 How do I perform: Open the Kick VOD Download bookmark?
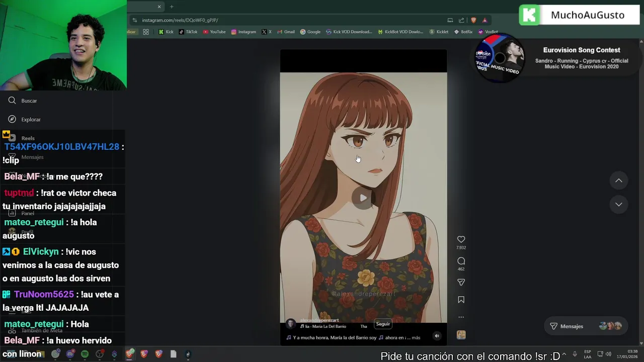point(349,32)
